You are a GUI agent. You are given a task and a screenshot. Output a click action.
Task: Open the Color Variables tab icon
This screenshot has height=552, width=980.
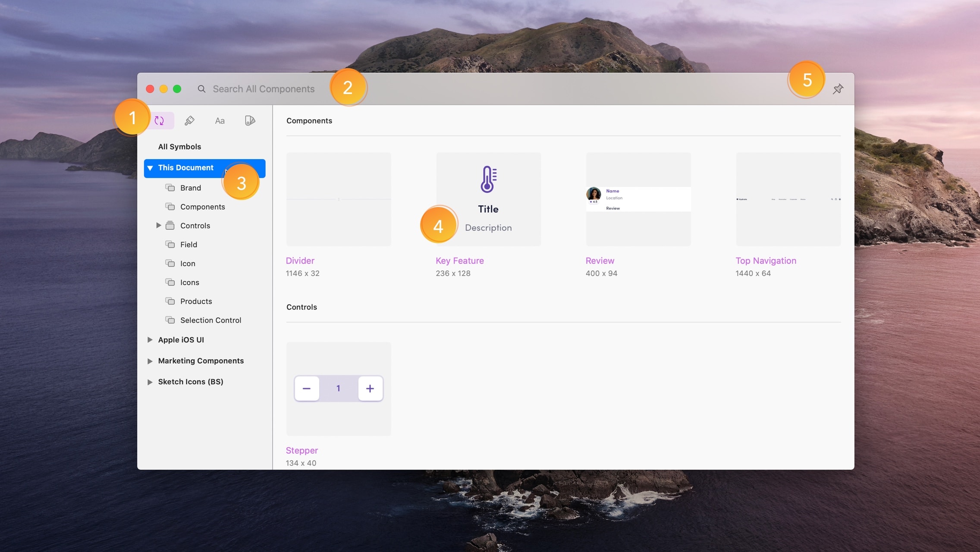pos(250,121)
